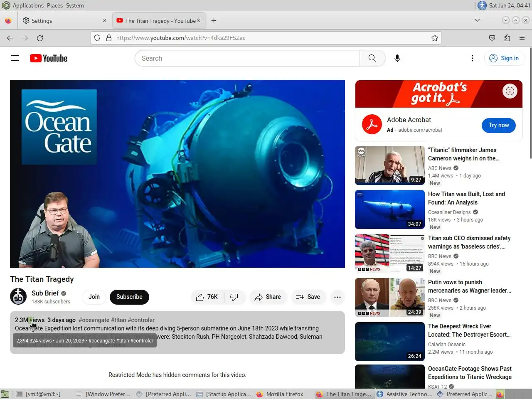This screenshot has width=532, height=399.
Task: Click the site security padlock icon
Action: (109, 38)
